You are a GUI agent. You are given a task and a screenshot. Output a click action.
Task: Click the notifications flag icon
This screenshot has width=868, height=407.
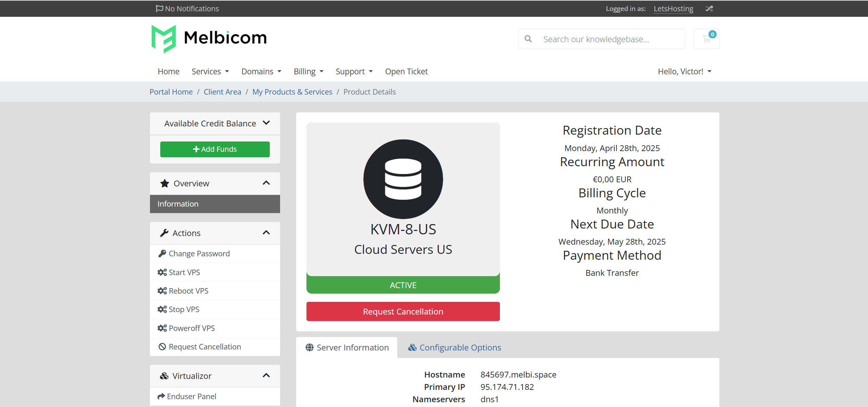pos(159,9)
